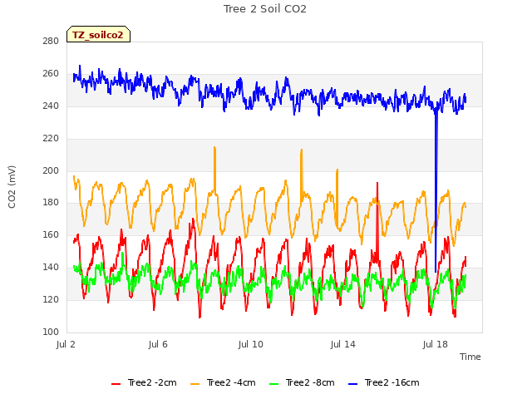Click the blue -16cm downward spike near Jul 18
The width and height of the screenshot is (532, 399).
pyautogui.click(x=436, y=190)
